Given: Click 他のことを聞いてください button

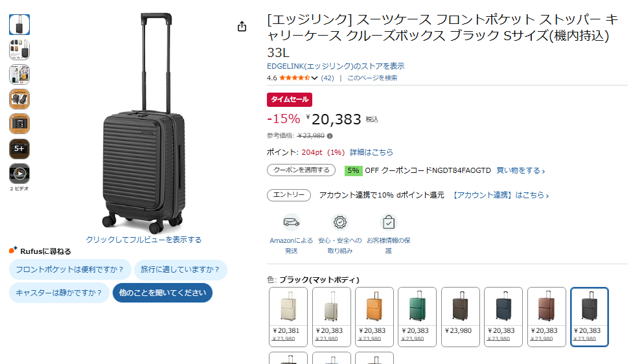Looking at the screenshot, I should tap(163, 293).
